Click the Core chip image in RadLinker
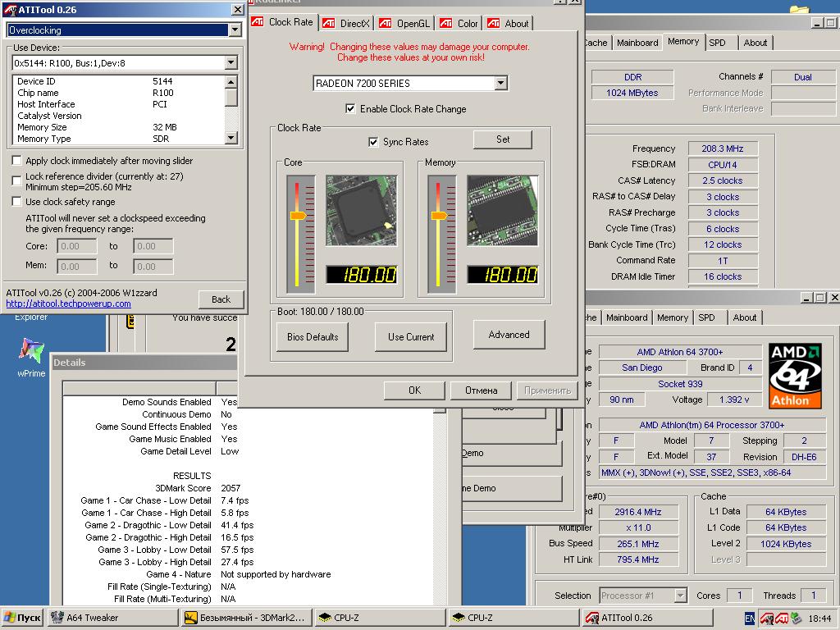This screenshot has width=840, height=630. pos(362,211)
